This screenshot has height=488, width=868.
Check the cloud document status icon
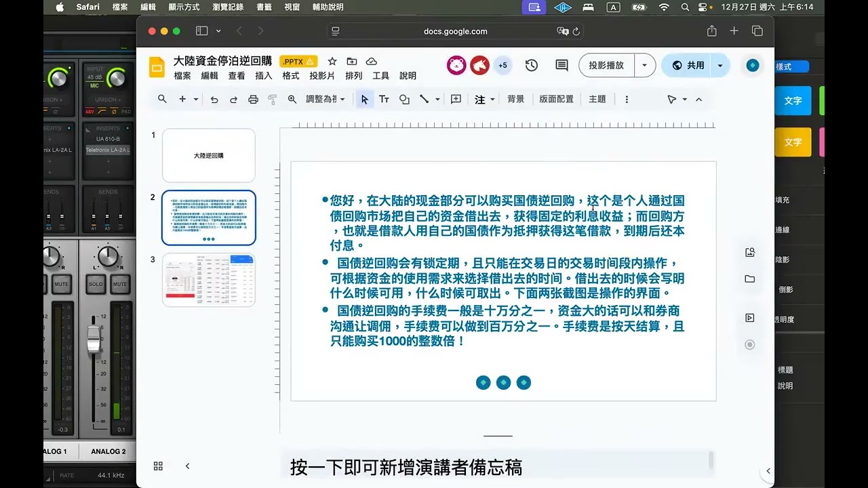(x=371, y=62)
